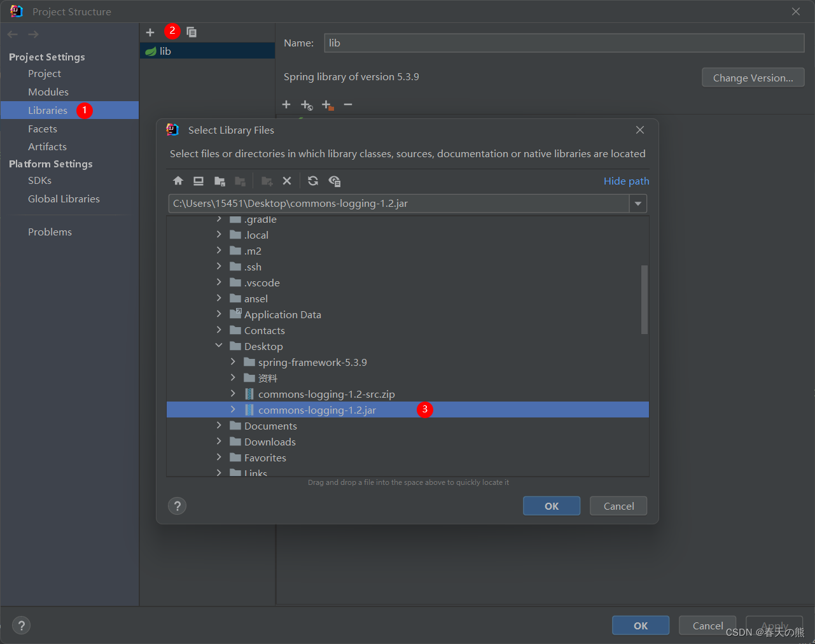Open the path history dropdown

tap(638, 204)
